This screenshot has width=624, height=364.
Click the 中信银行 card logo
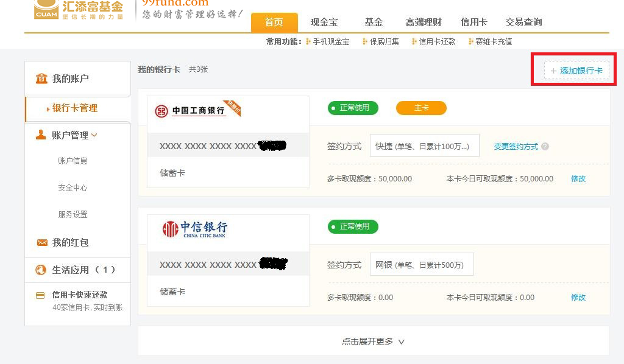pyautogui.click(x=195, y=229)
